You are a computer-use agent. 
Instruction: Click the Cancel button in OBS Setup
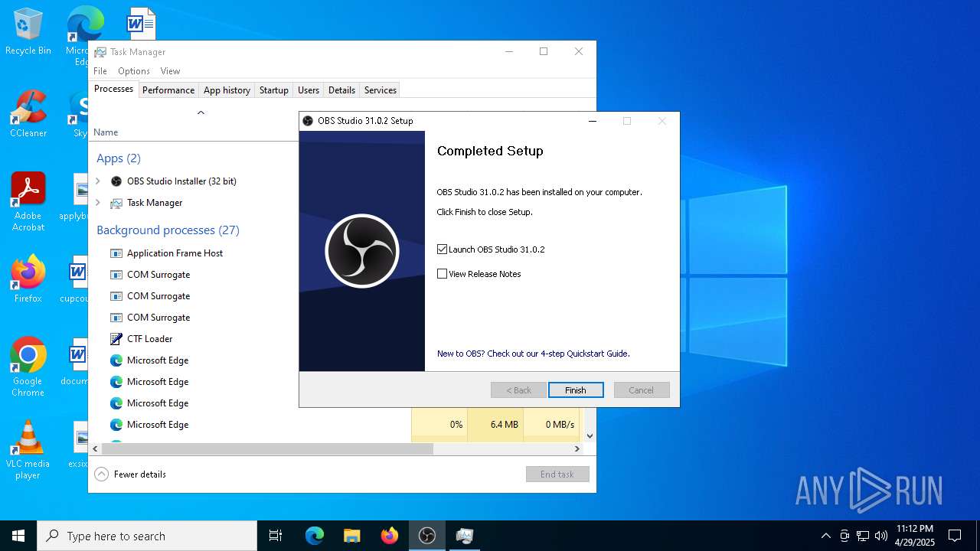(642, 390)
